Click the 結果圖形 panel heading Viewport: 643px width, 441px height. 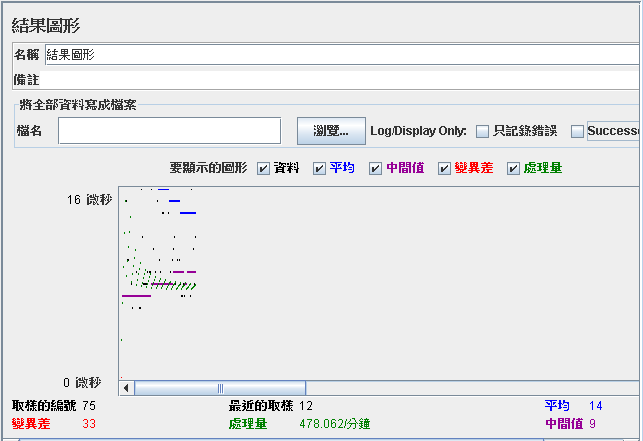[x=46, y=25]
